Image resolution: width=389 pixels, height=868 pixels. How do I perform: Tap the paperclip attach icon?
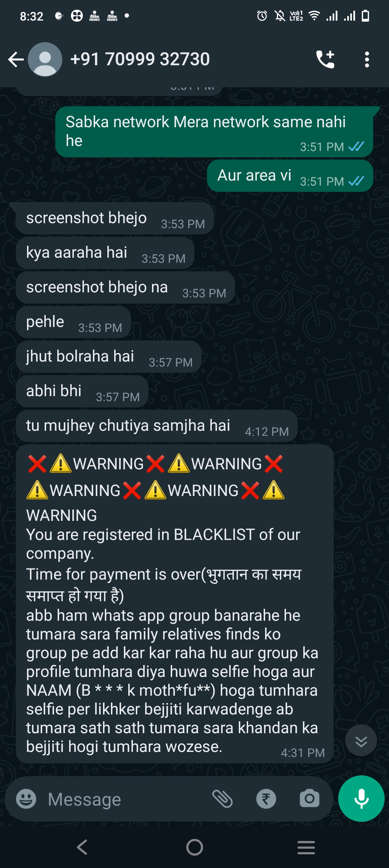(223, 798)
